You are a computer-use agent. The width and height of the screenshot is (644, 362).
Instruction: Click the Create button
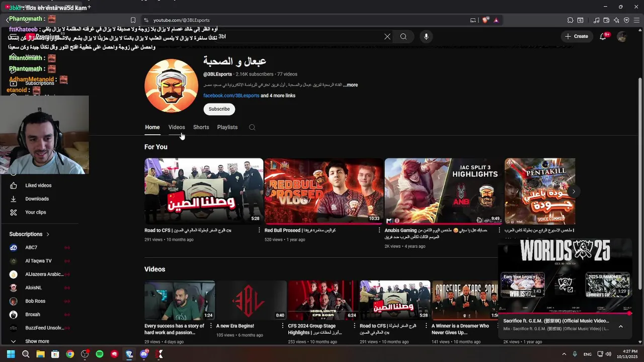pos(577,36)
